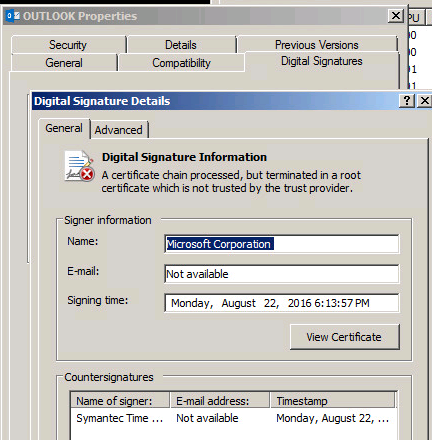Go to the Compatibility tab
The image size is (432, 440).
coord(181,63)
